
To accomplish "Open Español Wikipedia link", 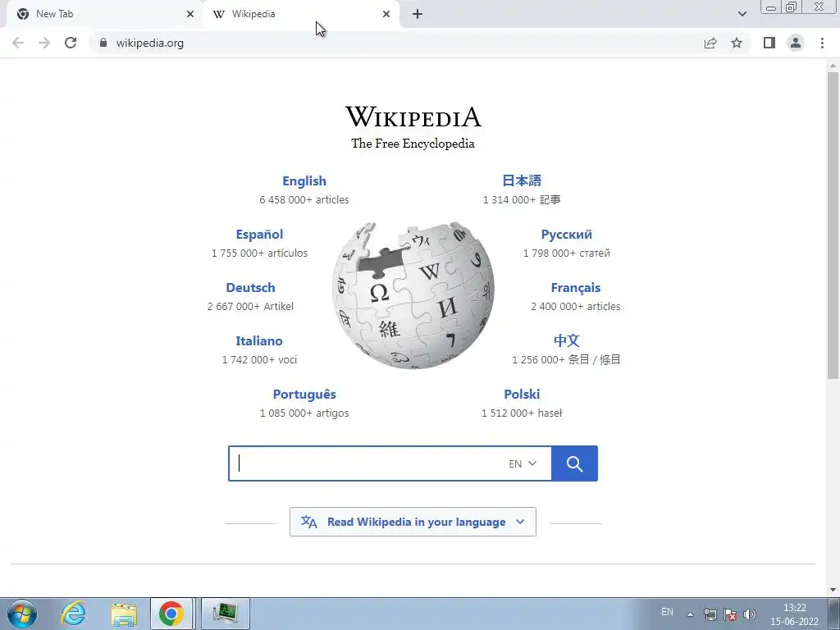I will tap(259, 234).
